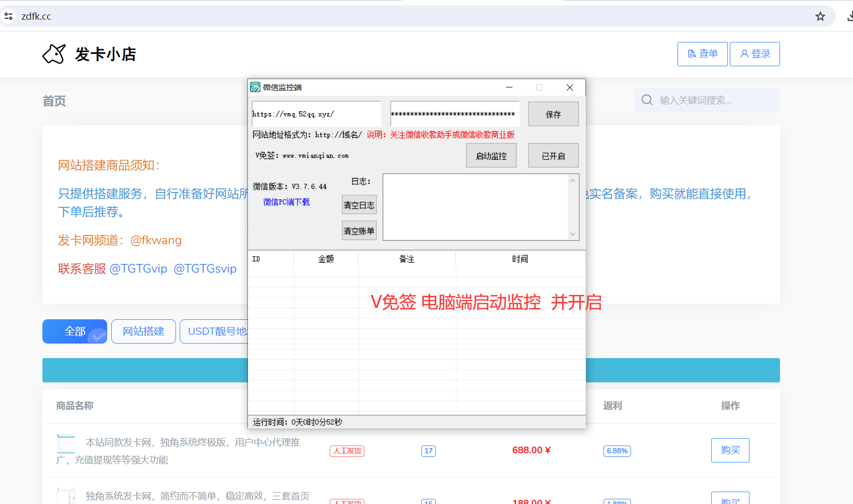Click the 已开启 button
853x504 pixels.
tap(553, 156)
